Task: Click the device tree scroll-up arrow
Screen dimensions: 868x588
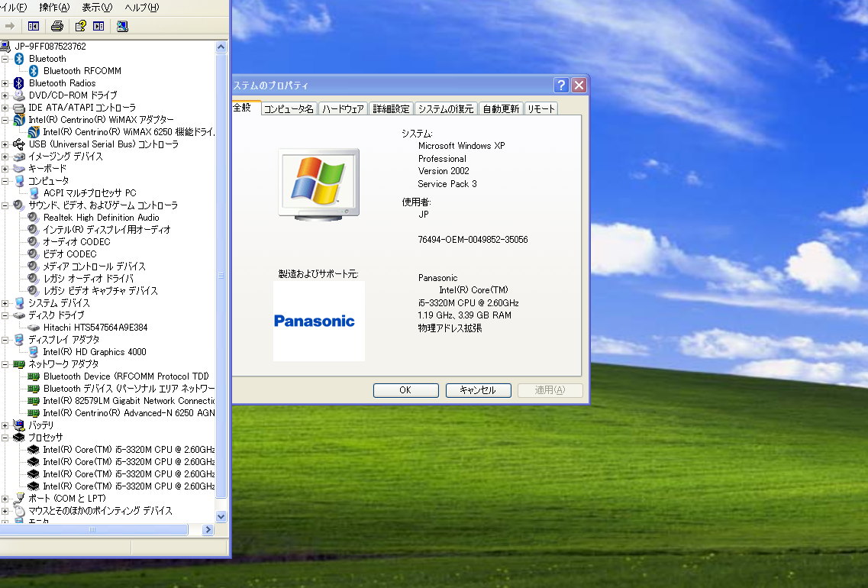Action: (x=221, y=47)
